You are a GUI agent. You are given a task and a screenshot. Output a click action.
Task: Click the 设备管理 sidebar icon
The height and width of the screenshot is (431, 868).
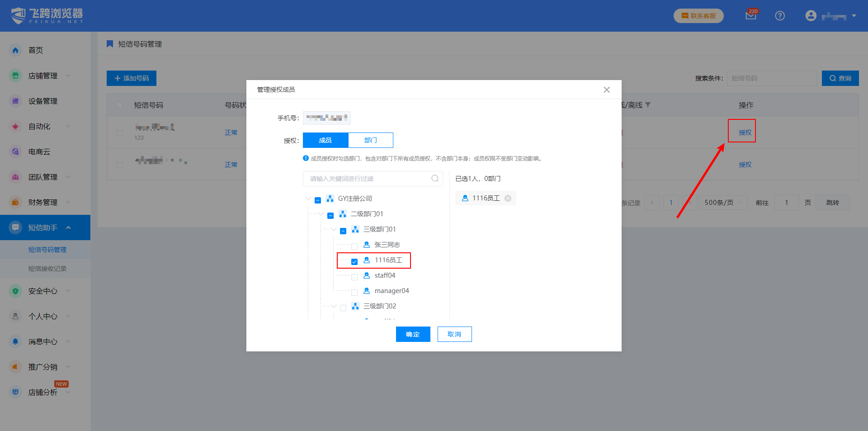(x=15, y=101)
